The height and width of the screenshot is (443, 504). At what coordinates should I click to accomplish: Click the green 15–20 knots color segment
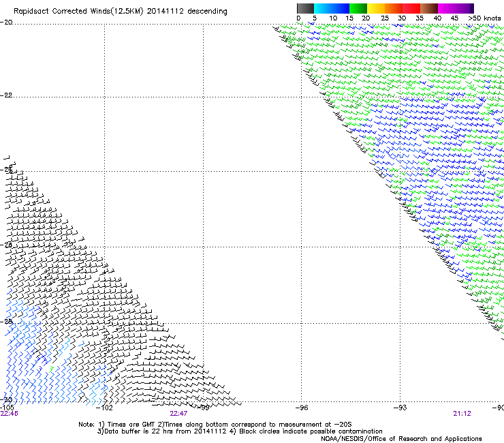358,8
